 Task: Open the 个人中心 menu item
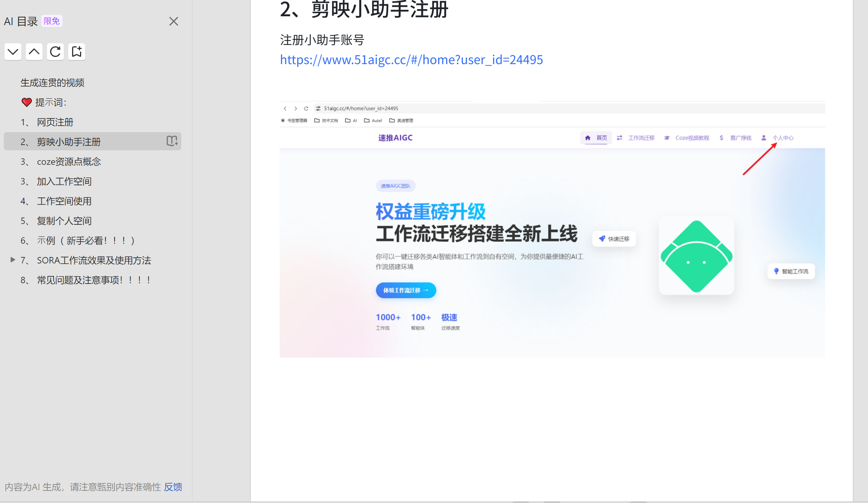click(x=783, y=138)
